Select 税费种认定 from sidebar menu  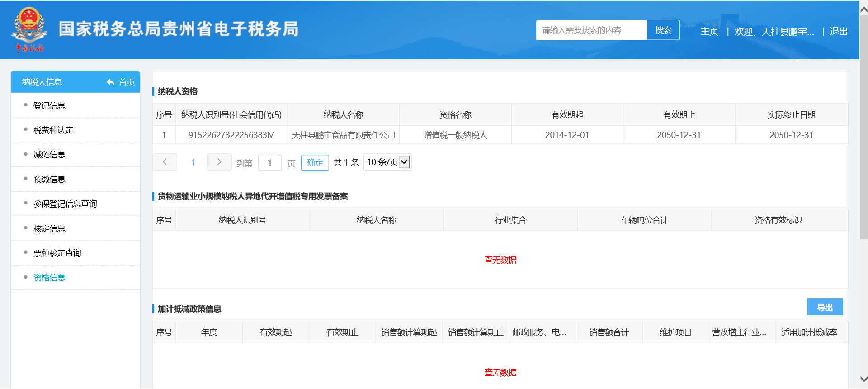(53, 130)
